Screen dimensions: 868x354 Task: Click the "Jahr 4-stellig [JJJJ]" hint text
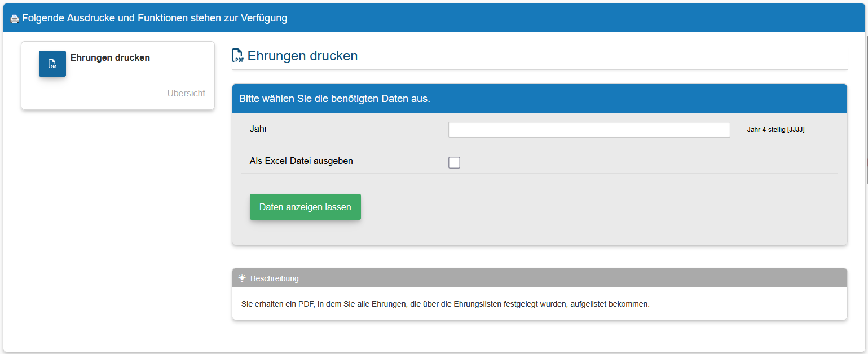pos(776,130)
